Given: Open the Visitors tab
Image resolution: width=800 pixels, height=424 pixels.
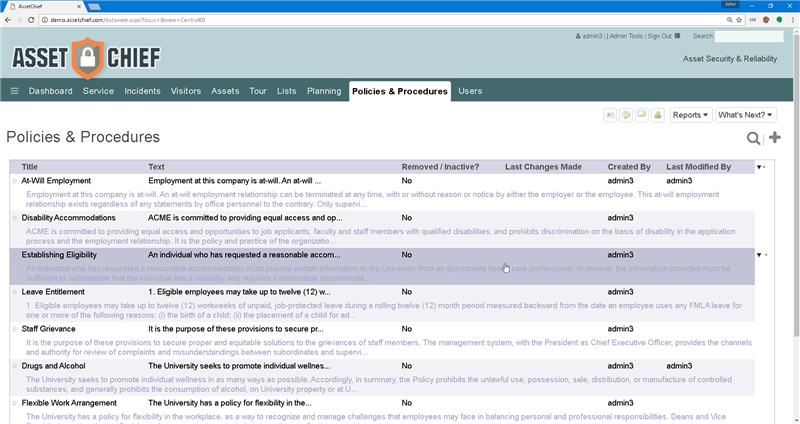Looking at the screenshot, I should coord(186,91).
